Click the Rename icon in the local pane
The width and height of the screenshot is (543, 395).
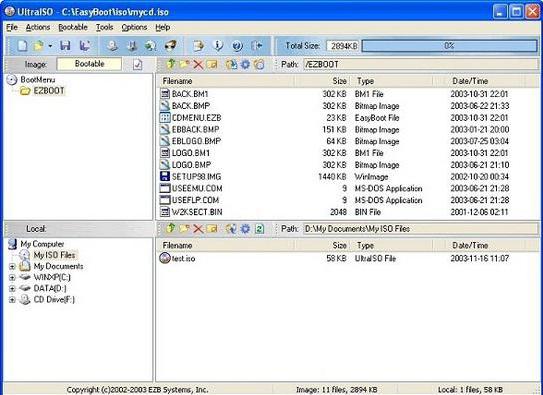[212, 229]
